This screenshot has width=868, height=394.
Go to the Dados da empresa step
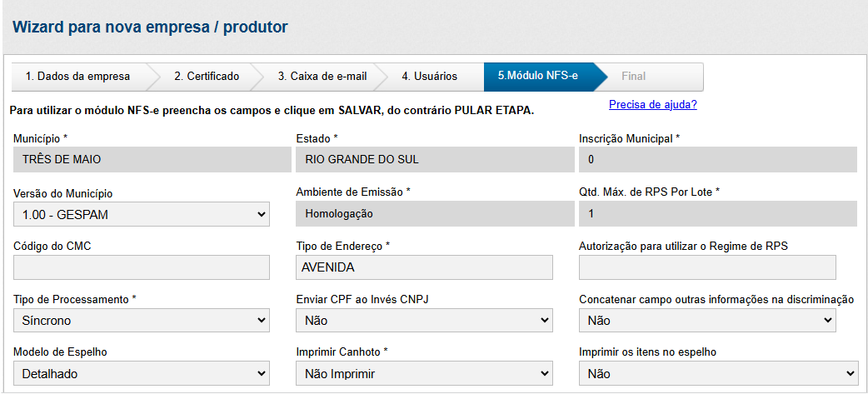point(77,77)
